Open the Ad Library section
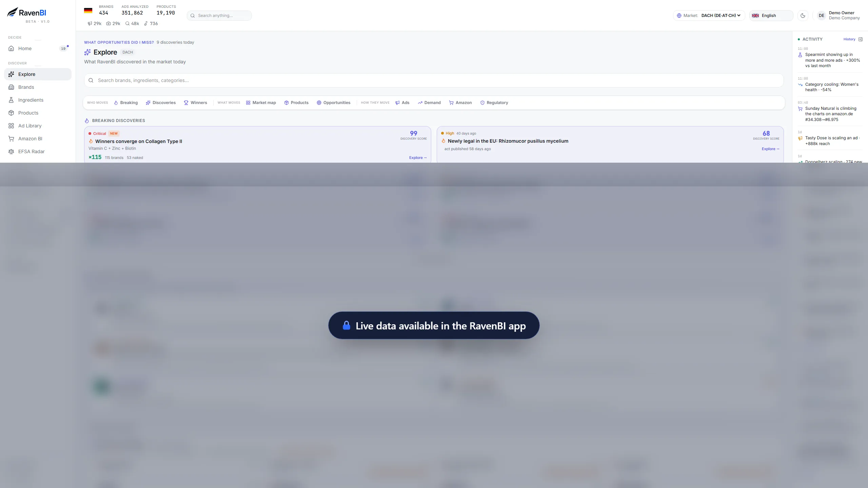The width and height of the screenshot is (868, 488). coord(38,126)
